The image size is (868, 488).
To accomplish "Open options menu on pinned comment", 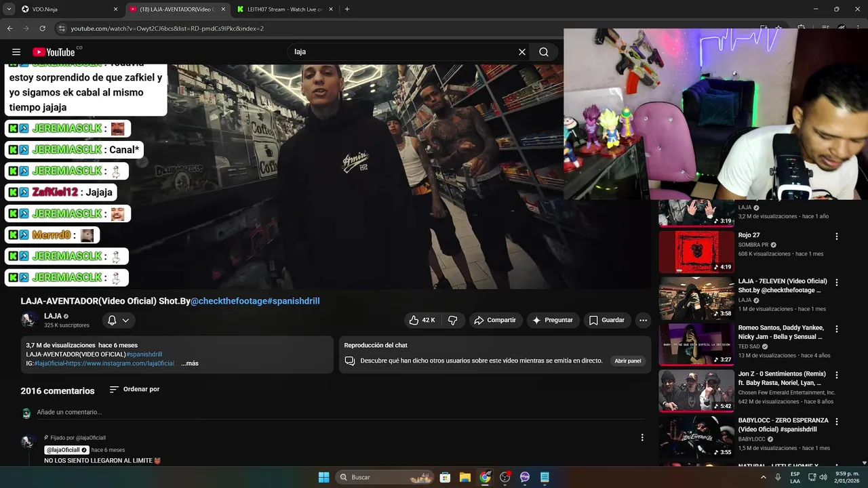I will (642, 438).
